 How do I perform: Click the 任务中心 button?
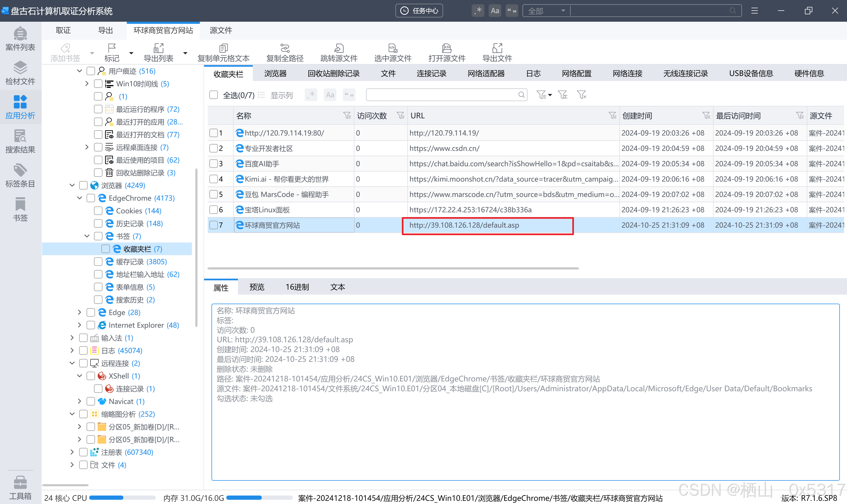coord(419,11)
